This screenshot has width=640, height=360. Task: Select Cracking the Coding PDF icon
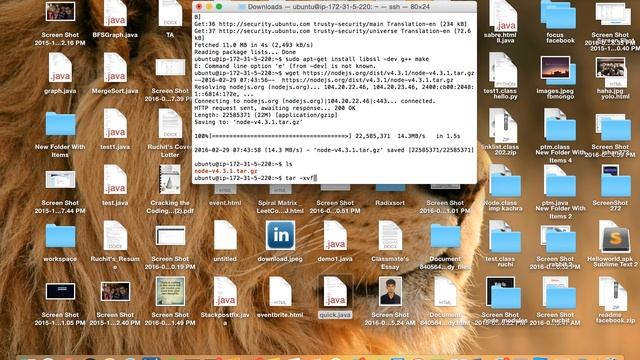(170, 180)
